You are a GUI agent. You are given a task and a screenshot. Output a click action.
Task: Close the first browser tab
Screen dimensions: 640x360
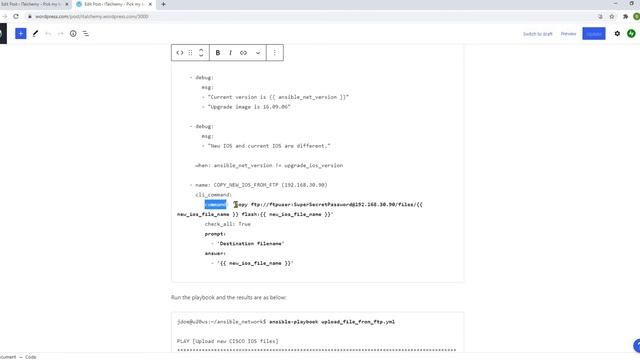67,4
